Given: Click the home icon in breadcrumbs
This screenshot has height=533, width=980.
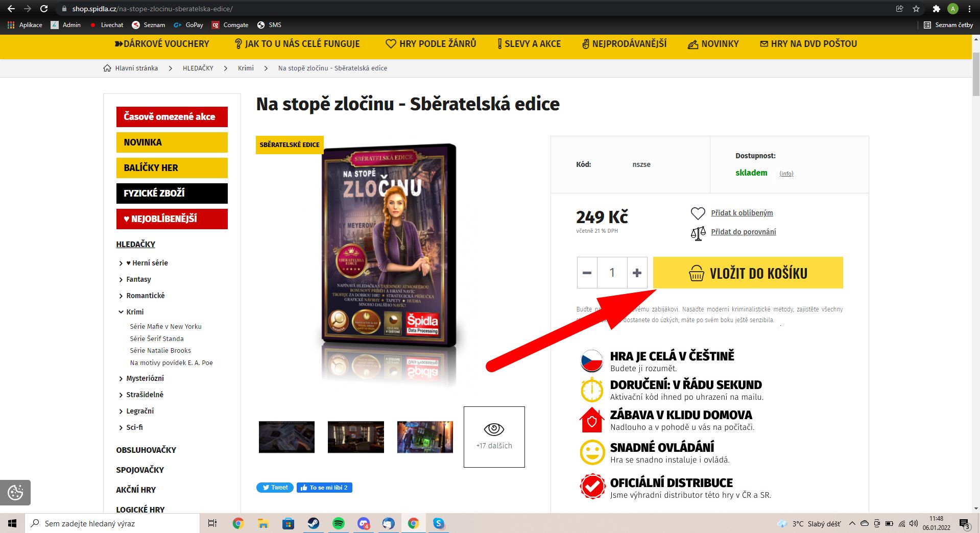Looking at the screenshot, I should click(x=107, y=68).
